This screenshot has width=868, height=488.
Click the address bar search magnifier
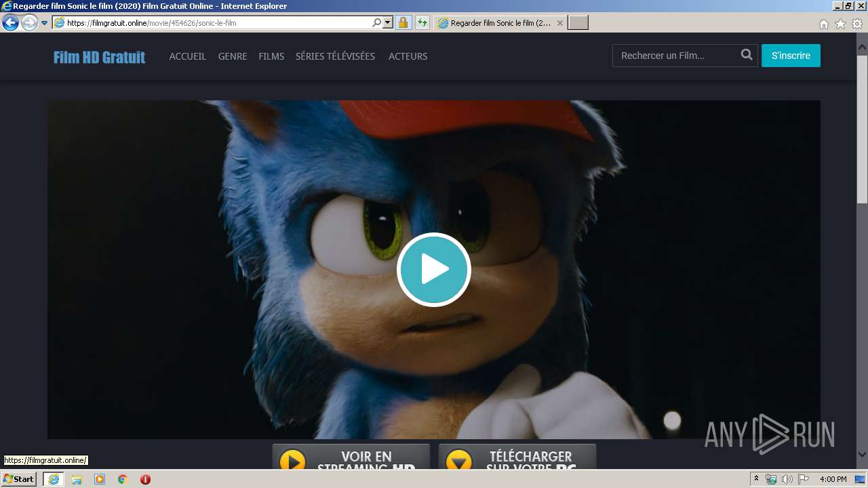pos(377,23)
